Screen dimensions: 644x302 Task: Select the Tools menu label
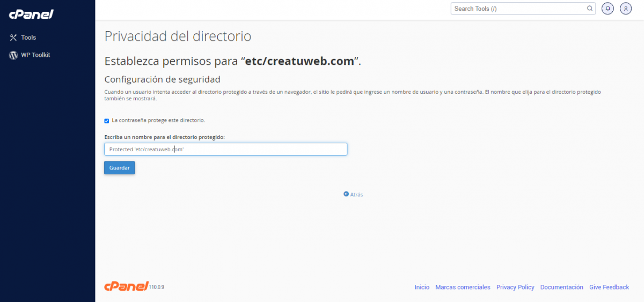[28, 38]
